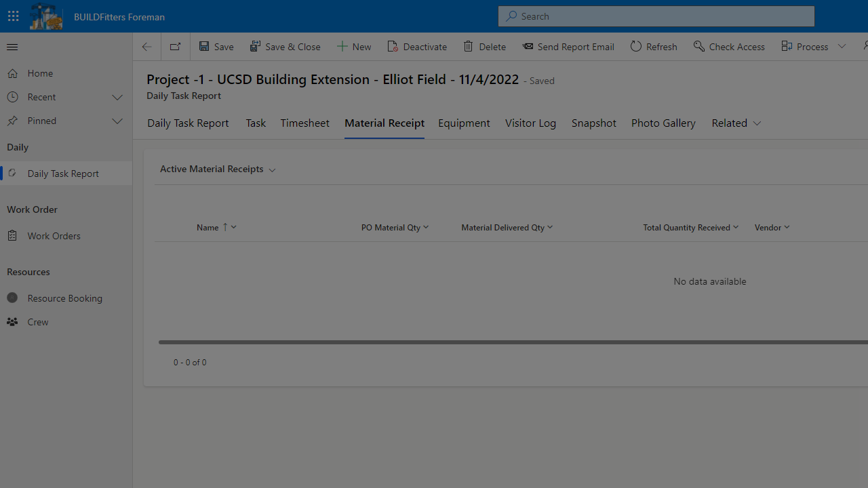Viewport: 868px width, 488px height.
Task: Click Save & Close command
Action: click(285, 47)
